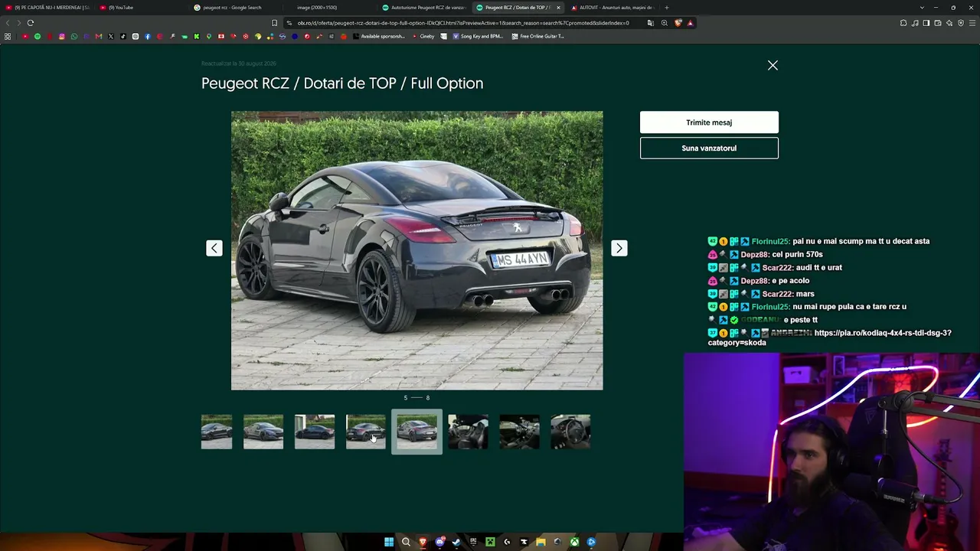Expand the tab search dropdown arrow
The width and height of the screenshot is (980, 551).
click(x=923, y=8)
